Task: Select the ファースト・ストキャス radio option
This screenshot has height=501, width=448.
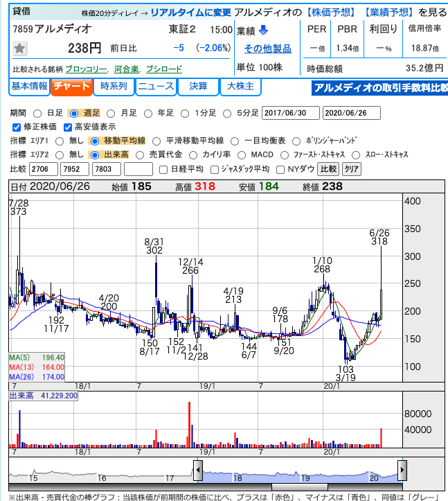Action: pos(284,155)
